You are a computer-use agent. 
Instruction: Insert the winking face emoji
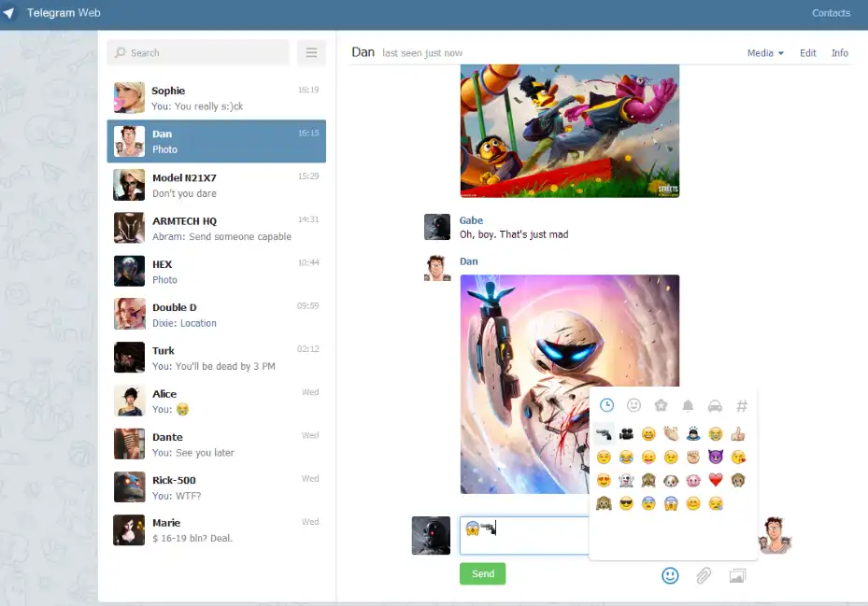point(671,458)
